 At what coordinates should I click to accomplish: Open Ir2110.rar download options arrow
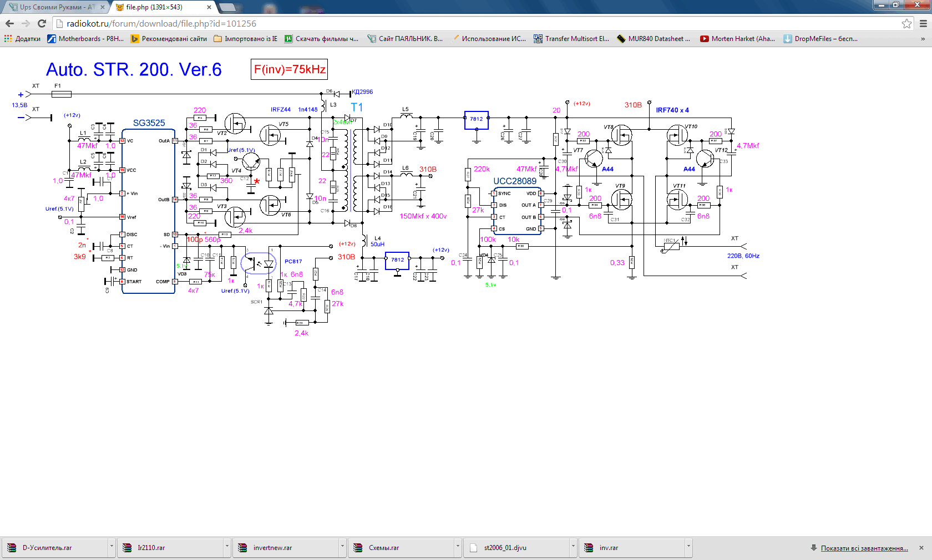point(227,546)
